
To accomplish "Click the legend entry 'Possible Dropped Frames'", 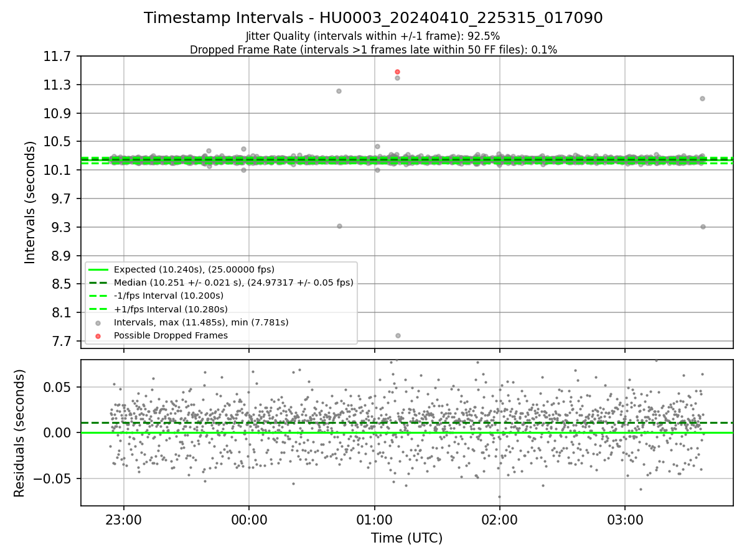I will click(171, 335).
